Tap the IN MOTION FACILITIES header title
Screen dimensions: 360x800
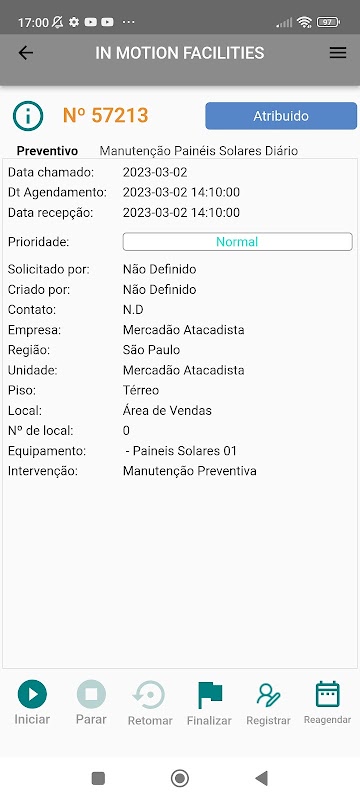coord(179,53)
